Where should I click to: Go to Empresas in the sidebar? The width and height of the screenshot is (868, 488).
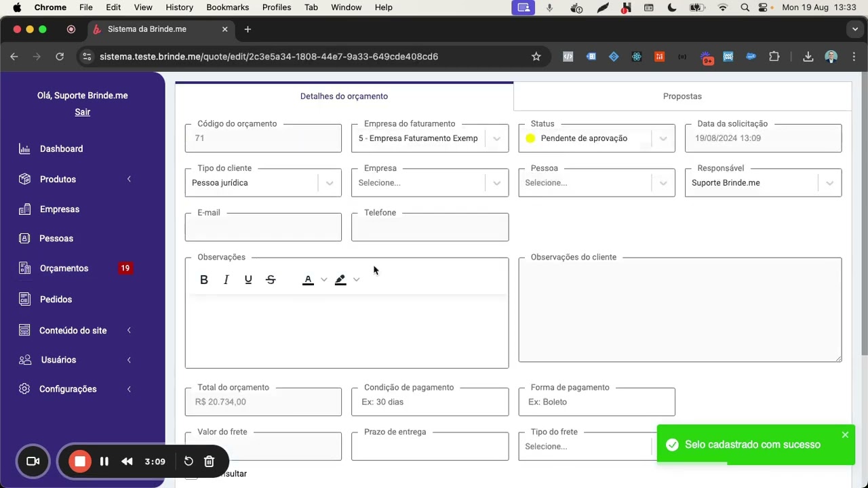(60, 209)
